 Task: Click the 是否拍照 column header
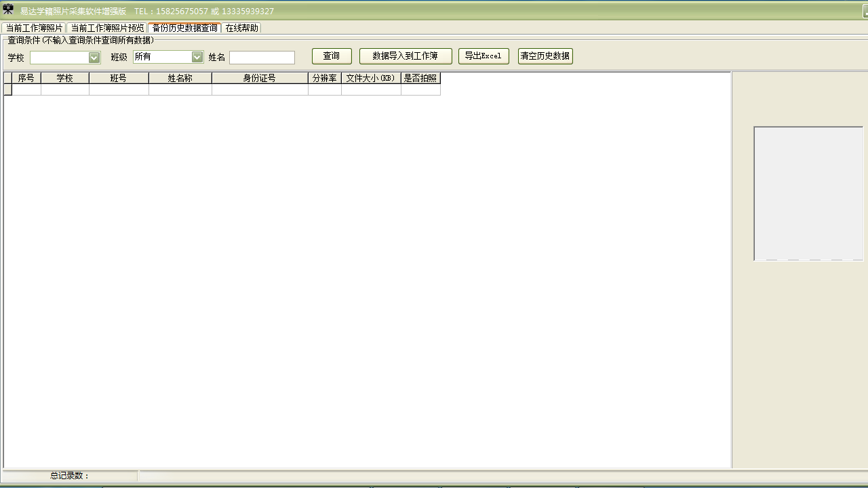(x=420, y=79)
